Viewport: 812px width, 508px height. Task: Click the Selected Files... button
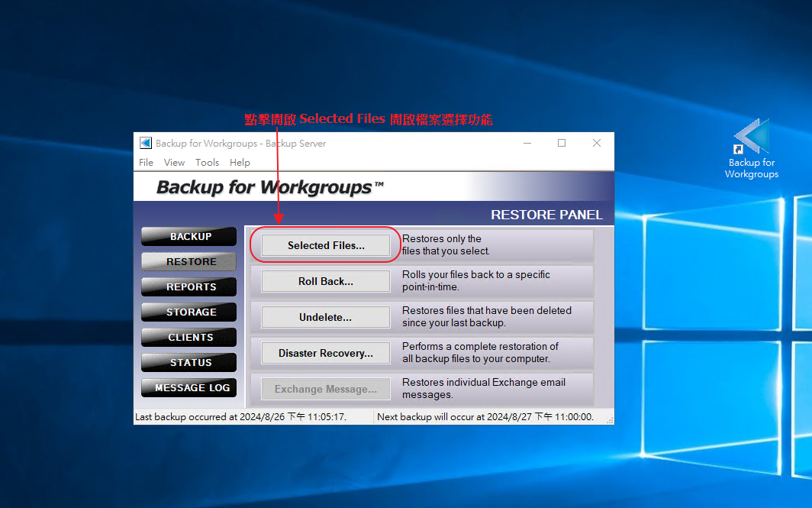click(x=326, y=245)
